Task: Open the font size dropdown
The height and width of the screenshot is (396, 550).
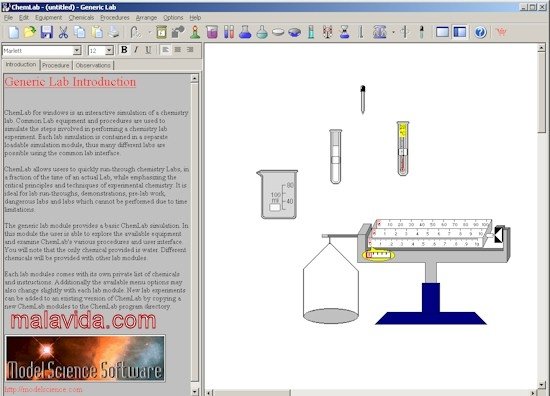Action: pyautogui.click(x=109, y=51)
